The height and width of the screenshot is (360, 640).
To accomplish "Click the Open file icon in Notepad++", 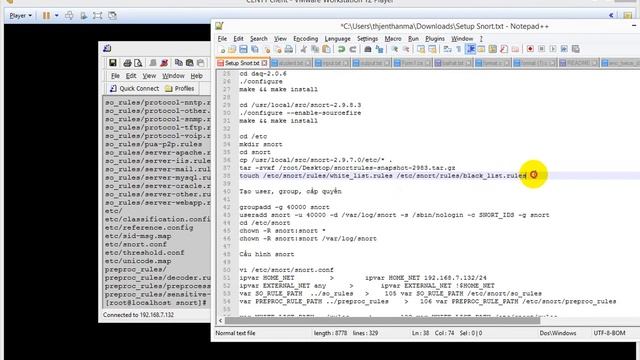I will (232, 49).
